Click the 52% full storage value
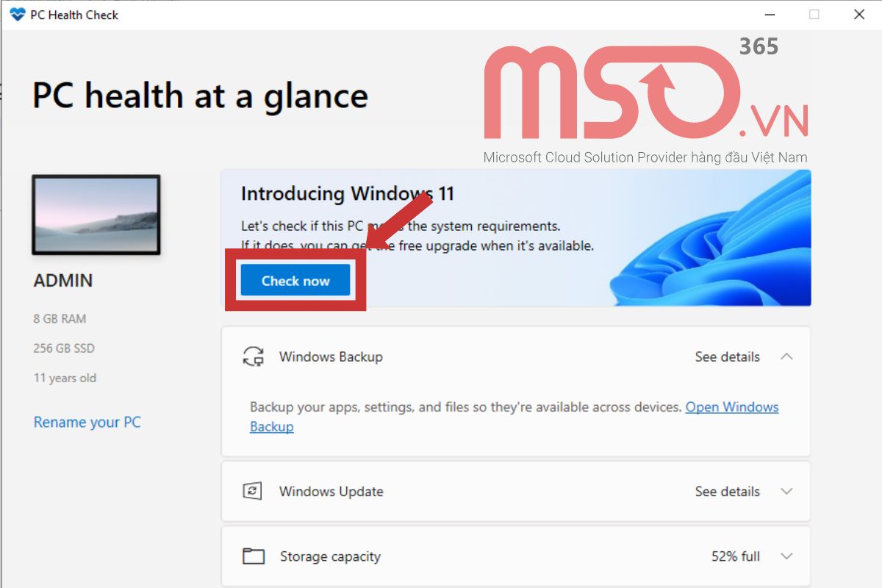 point(736,556)
